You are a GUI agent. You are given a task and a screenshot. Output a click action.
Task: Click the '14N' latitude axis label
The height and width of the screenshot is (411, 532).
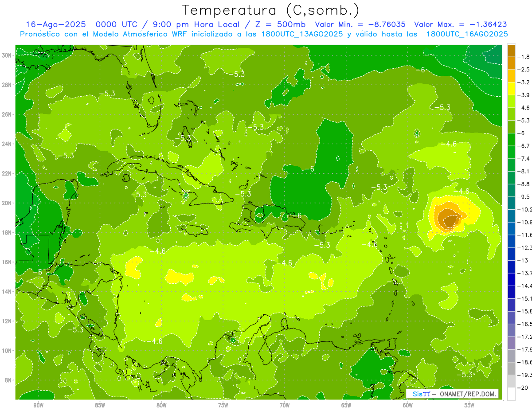tap(7, 291)
